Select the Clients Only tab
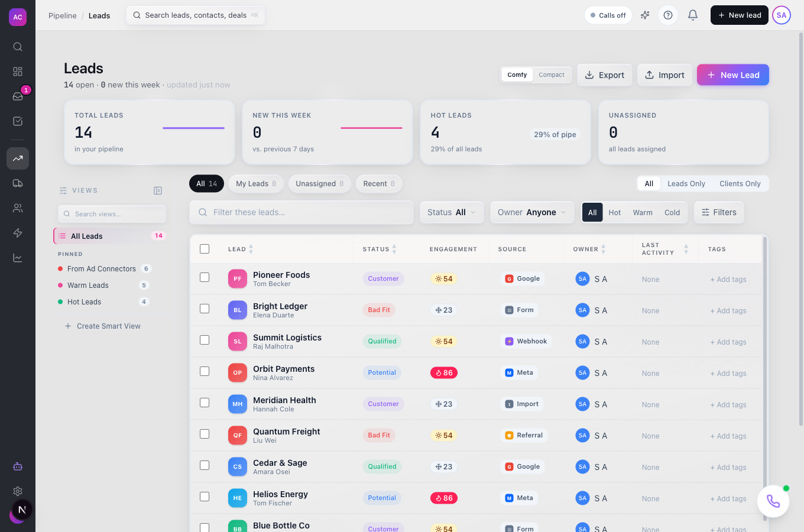804x532 pixels. [740, 184]
